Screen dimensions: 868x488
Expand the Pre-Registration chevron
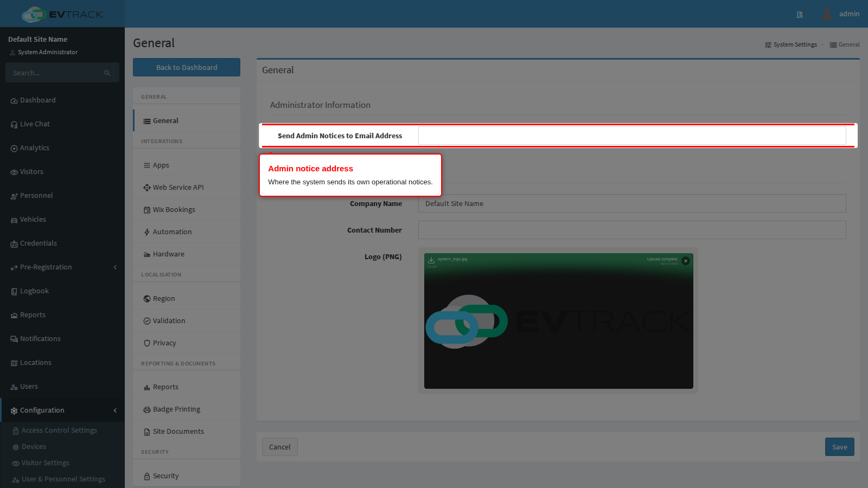[x=115, y=267]
